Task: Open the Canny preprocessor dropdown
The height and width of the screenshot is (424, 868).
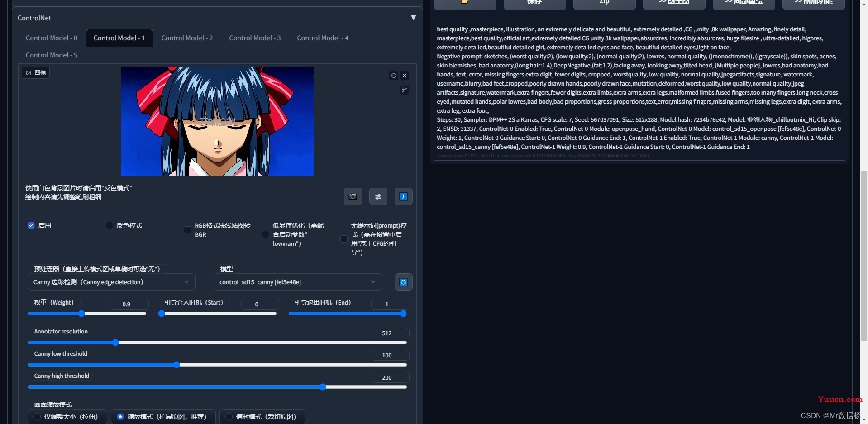Action: (x=111, y=282)
